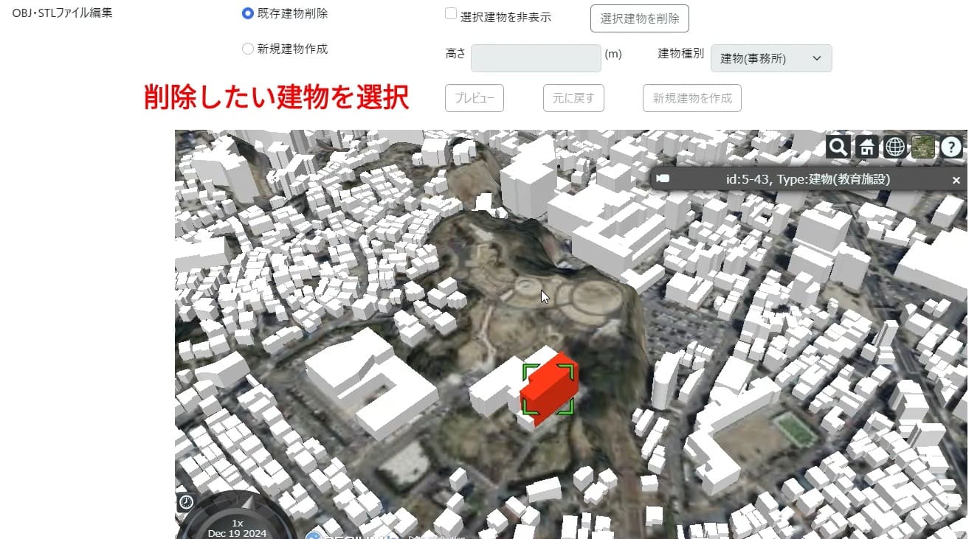Click the red highlighted building on the map
This screenshot has height=539, width=980.
[x=550, y=389]
